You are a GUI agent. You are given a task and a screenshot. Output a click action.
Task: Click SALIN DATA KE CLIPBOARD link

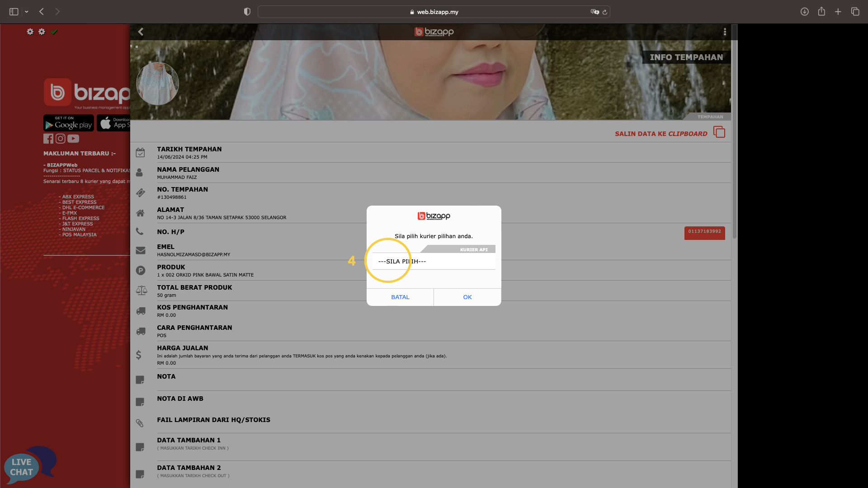[x=661, y=134]
